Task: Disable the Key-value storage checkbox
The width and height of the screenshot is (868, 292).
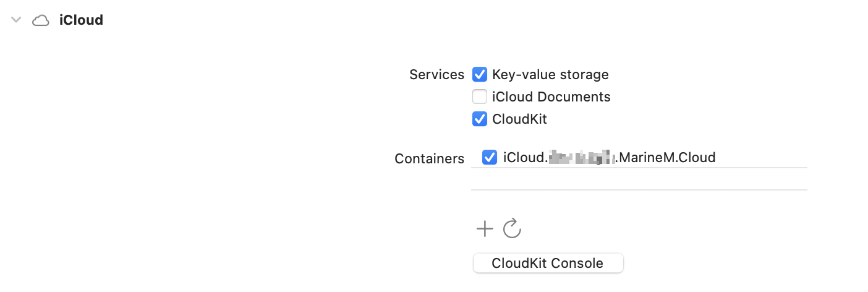Action: click(x=480, y=75)
